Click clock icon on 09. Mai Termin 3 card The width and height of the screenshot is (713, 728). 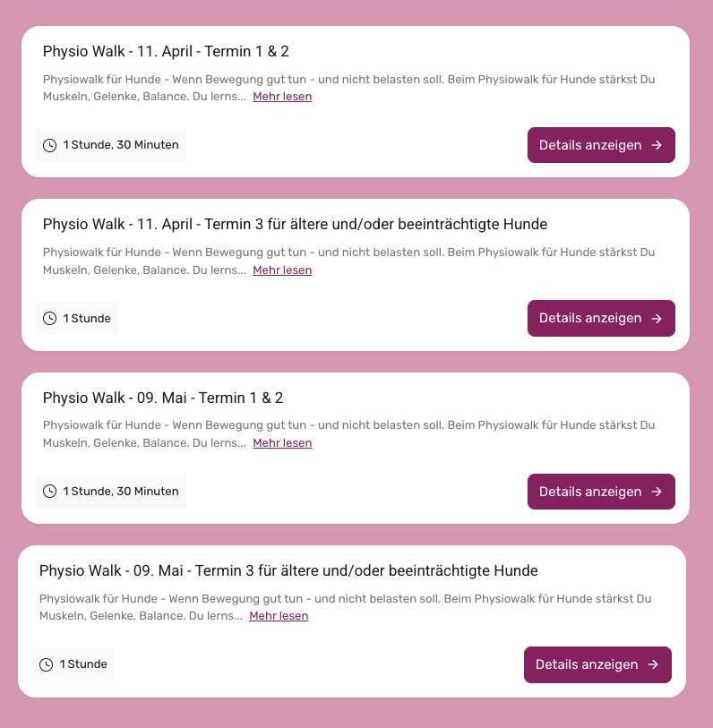[47, 664]
